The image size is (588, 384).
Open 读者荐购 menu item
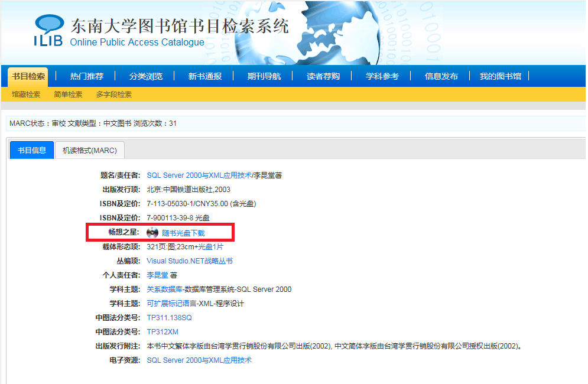point(323,76)
